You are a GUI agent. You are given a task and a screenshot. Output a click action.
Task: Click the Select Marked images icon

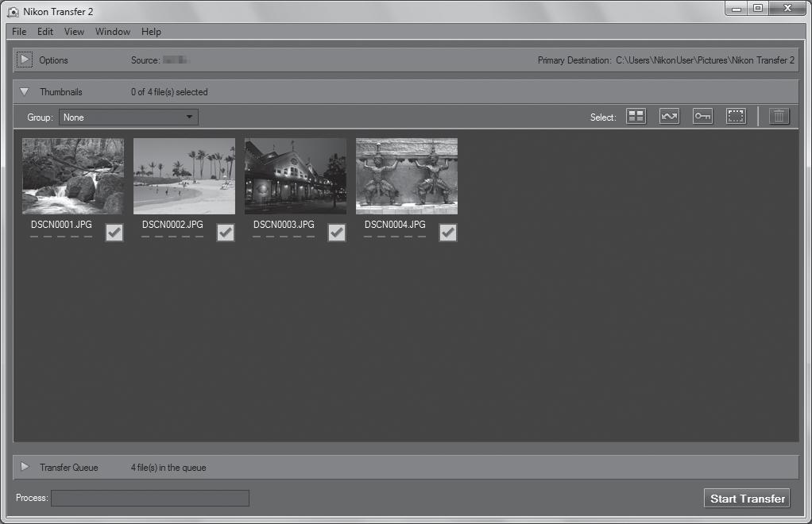click(669, 117)
